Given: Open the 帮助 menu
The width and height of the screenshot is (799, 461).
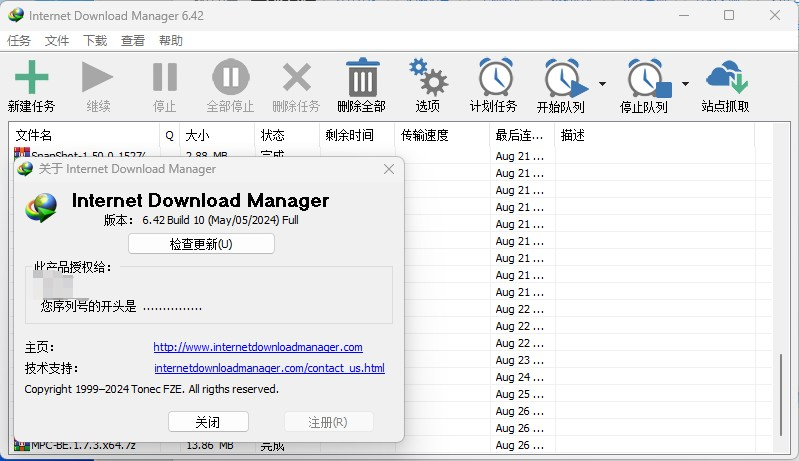Looking at the screenshot, I should tap(171, 41).
